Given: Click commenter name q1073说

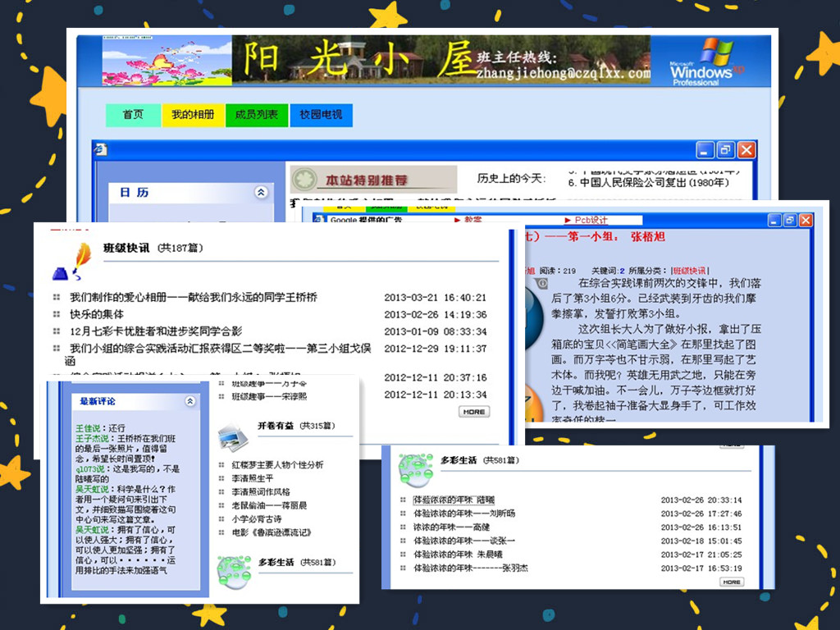Looking at the screenshot, I should [x=90, y=468].
